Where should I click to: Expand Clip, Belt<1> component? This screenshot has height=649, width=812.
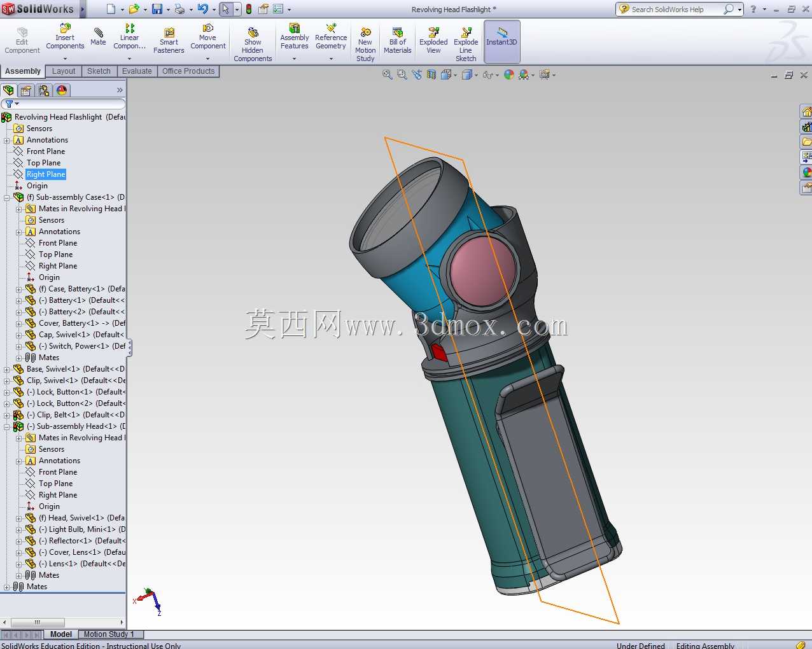pyautogui.click(x=7, y=415)
